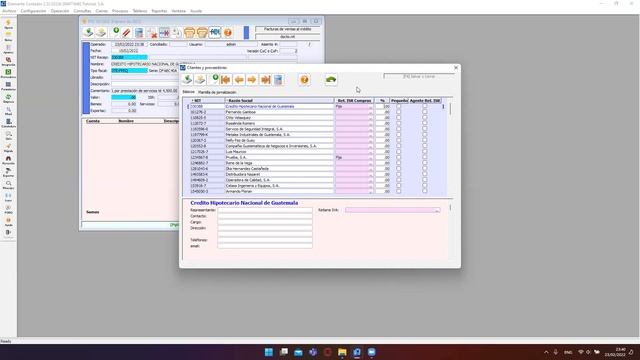Tick Agente Ret. ISR checkbox for Fernando Gamboa row

click(425, 112)
